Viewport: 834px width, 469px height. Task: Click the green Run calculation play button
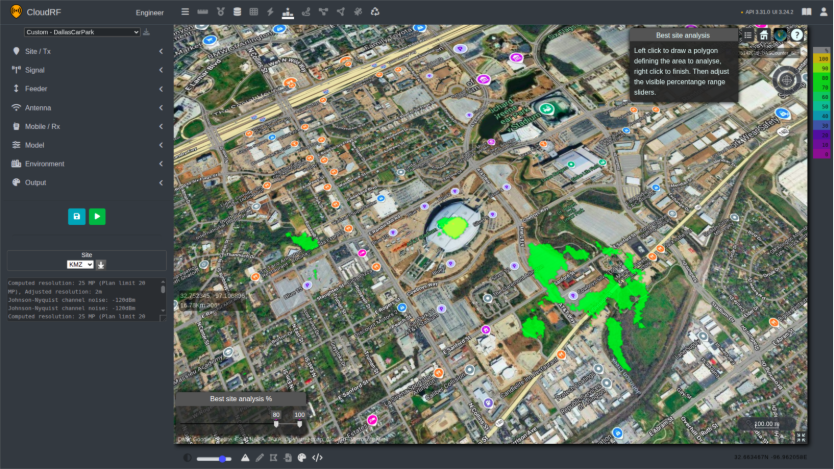click(97, 216)
